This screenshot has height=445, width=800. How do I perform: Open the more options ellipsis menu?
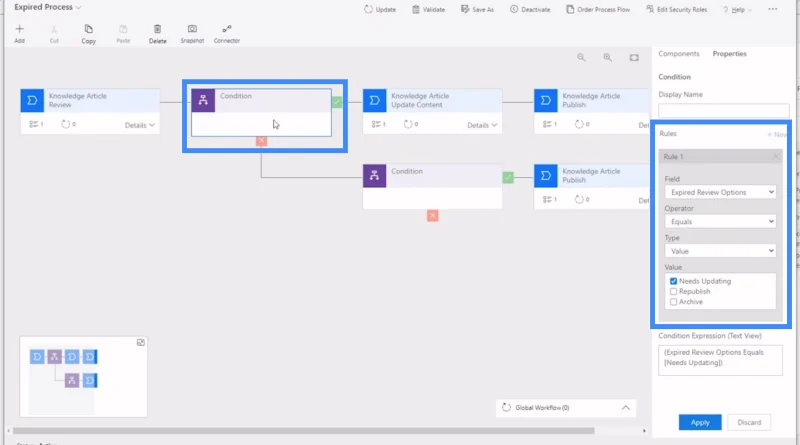773,9
